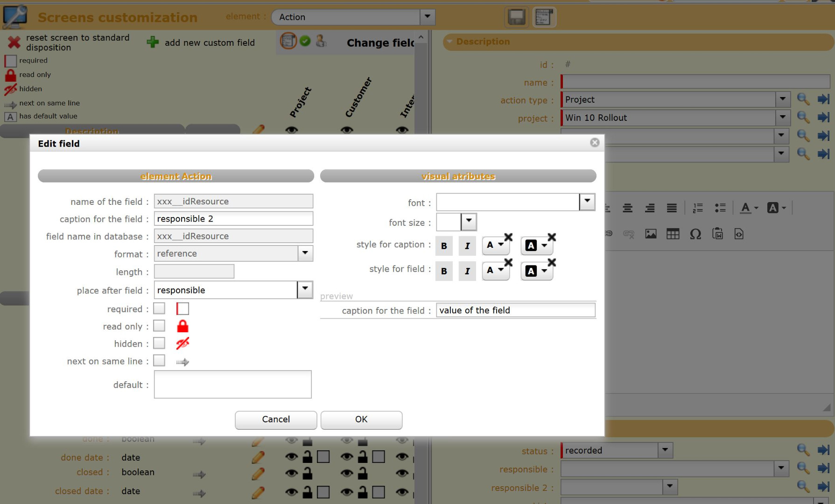835x504 pixels.
Task: Open the place after field dropdown
Action: [x=305, y=290]
